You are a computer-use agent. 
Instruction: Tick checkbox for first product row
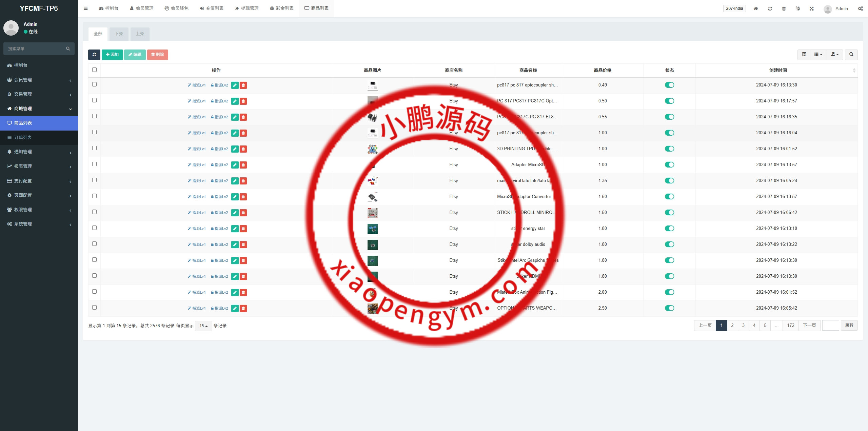(x=94, y=84)
